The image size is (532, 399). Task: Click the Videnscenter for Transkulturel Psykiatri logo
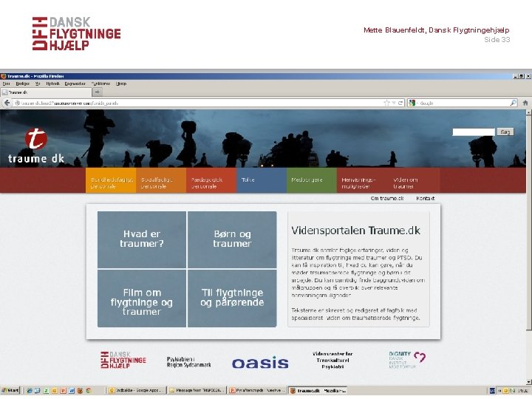(332, 361)
